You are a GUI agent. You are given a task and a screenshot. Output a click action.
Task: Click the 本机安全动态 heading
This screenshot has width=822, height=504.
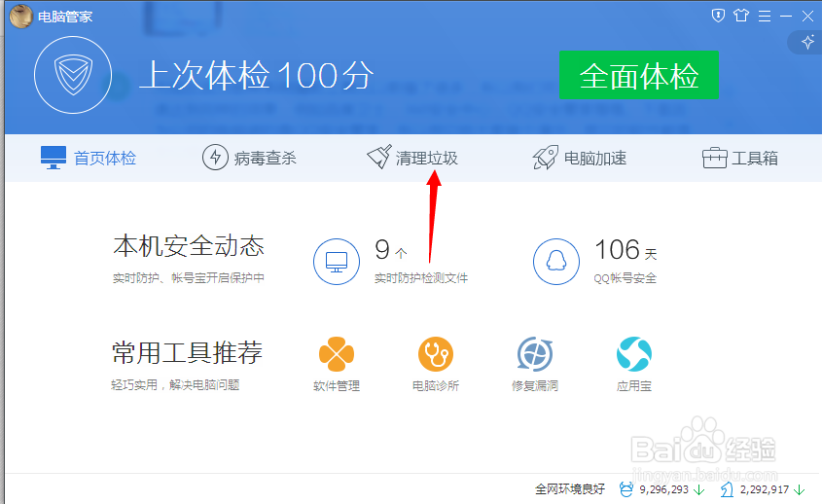(x=189, y=246)
